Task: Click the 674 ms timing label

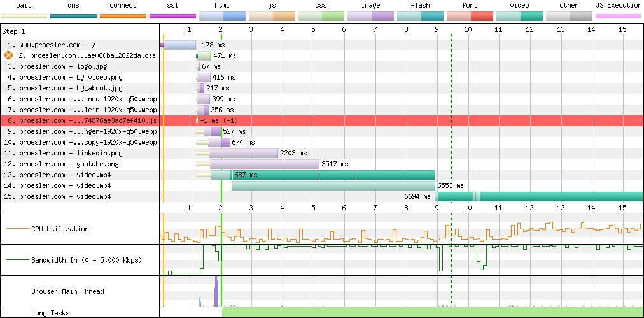Action: click(243, 142)
